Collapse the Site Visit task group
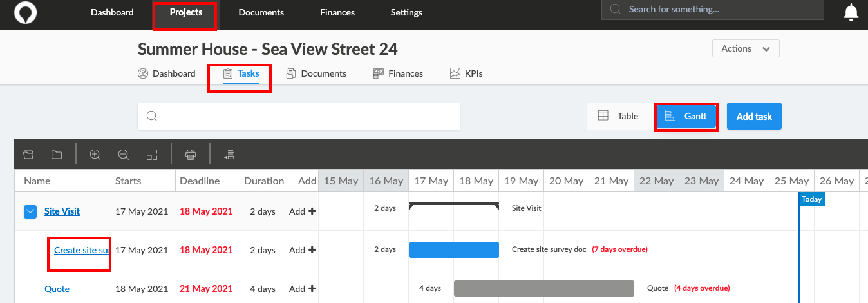This screenshot has width=868, height=303. 30,211
